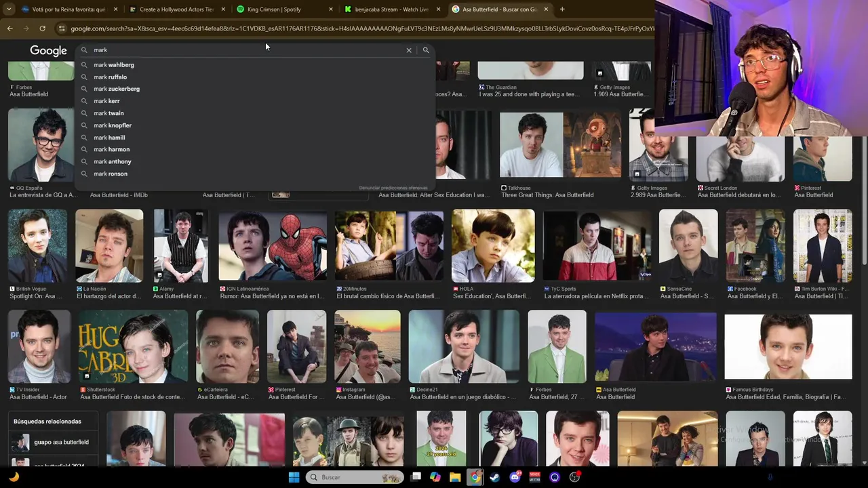Select suggestion 'mark hamill'

(254, 138)
